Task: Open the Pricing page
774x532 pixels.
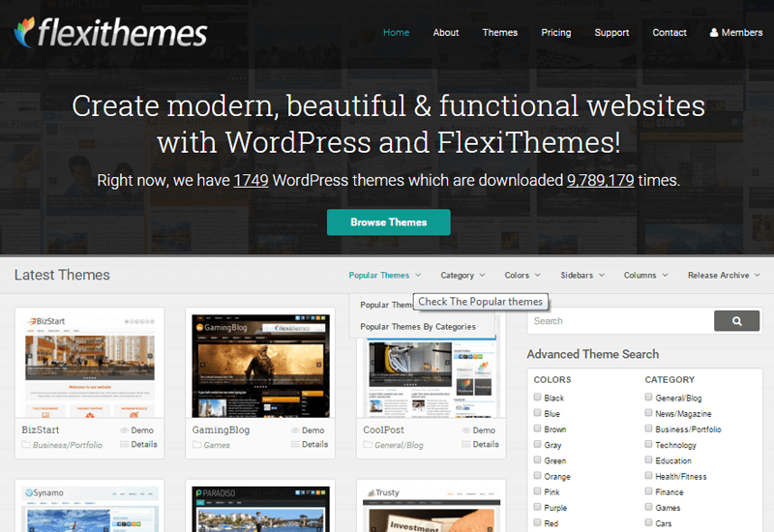Action: coord(555,33)
